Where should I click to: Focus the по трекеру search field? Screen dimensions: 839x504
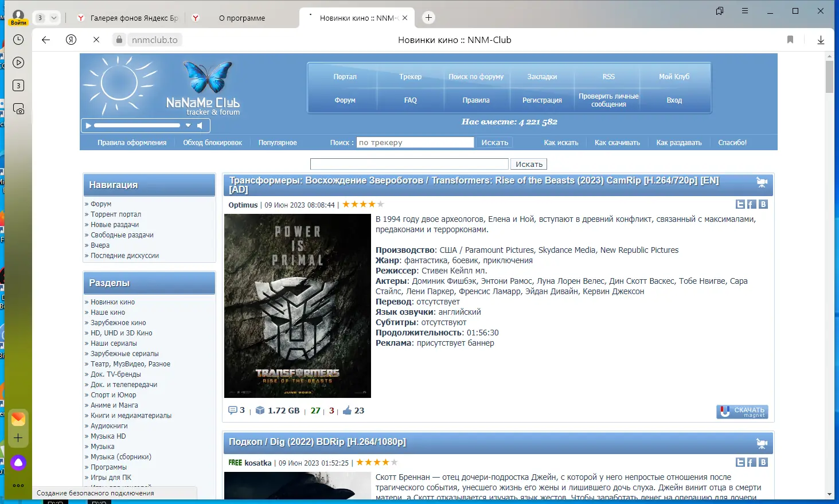click(415, 143)
